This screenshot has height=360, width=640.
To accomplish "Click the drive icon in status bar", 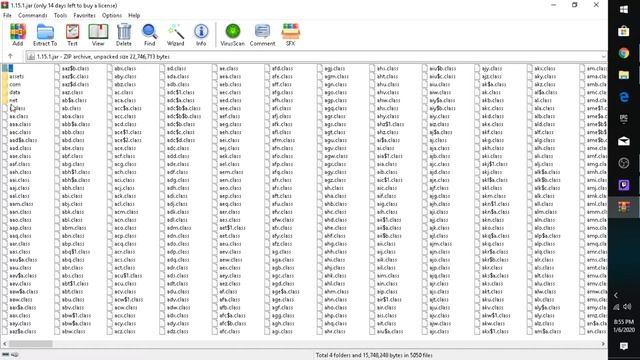I will [x=6, y=355].
